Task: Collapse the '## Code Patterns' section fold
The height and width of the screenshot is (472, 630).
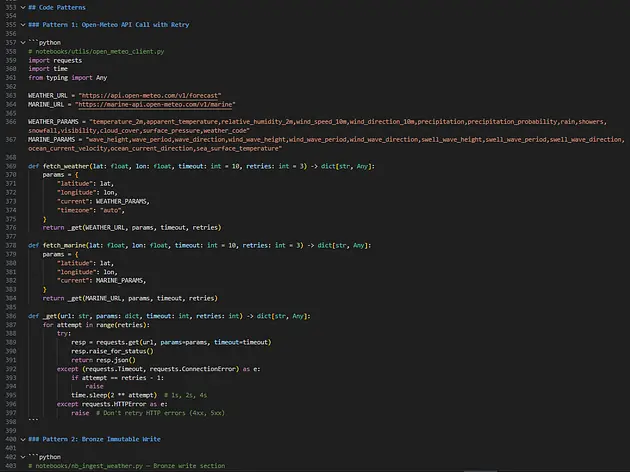Action: point(23,7)
